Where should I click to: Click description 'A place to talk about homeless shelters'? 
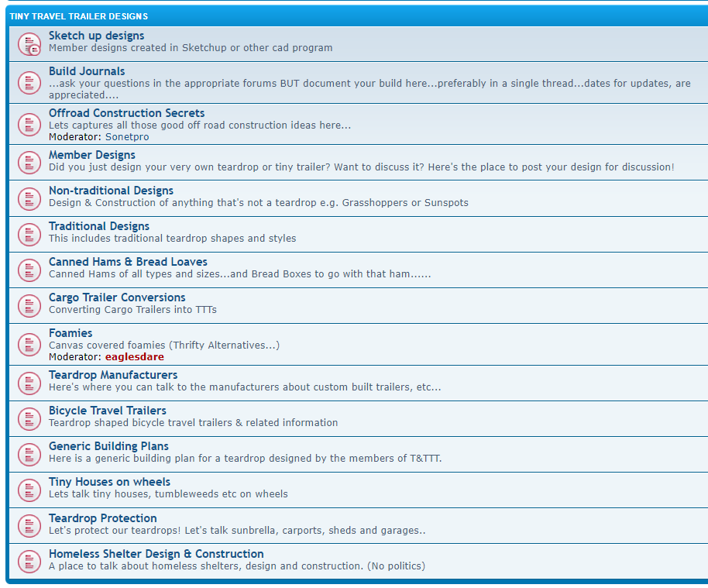237,566
